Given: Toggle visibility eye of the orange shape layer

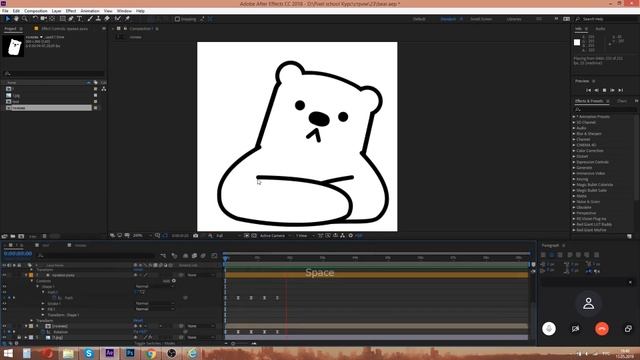Looking at the screenshot, I should (4, 276).
